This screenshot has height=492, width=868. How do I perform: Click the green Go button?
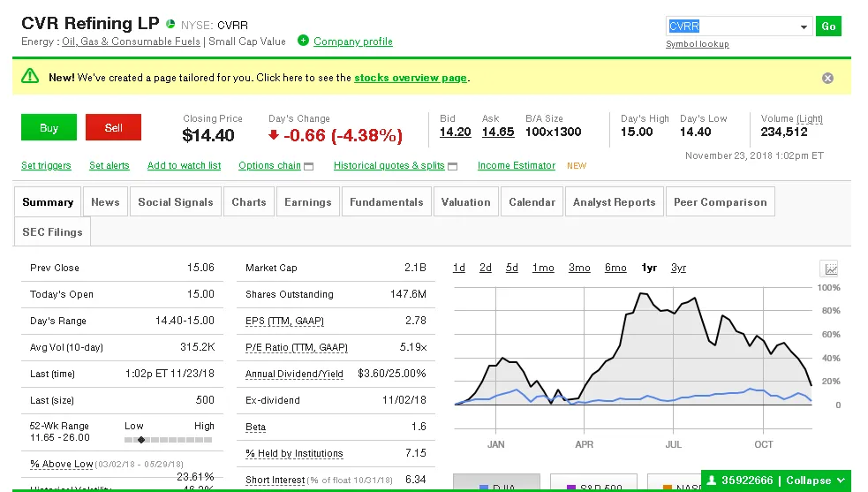[x=828, y=26]
